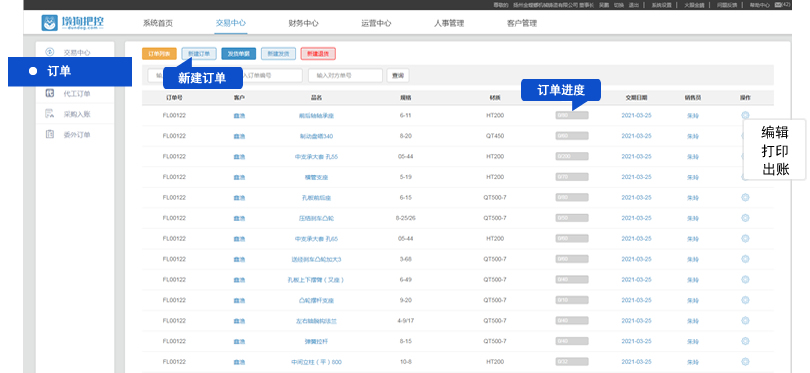The image size is (810, 373).
Task: Switch to the 财务中心 tab
Action: [x=303, y=23]
